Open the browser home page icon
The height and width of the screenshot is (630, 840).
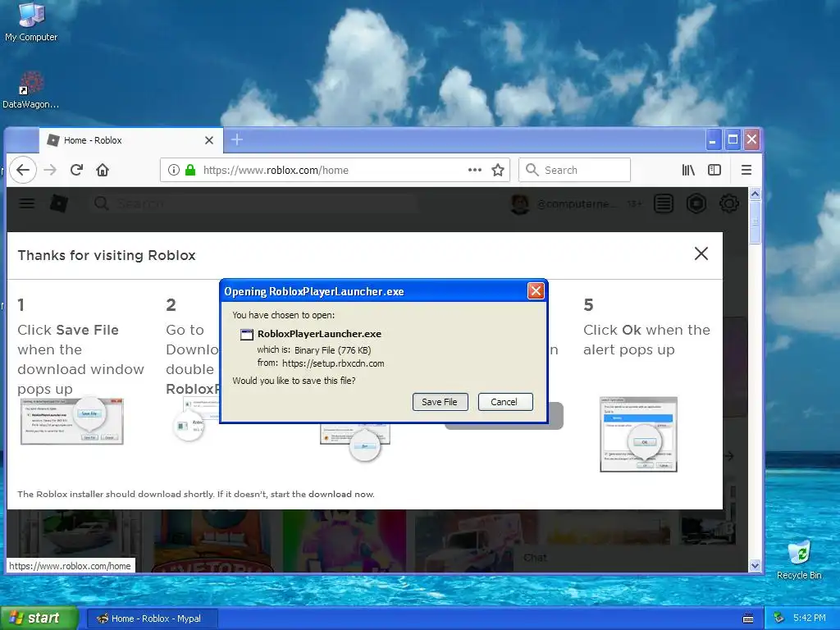pyautogui.click(x=103, y=170)
